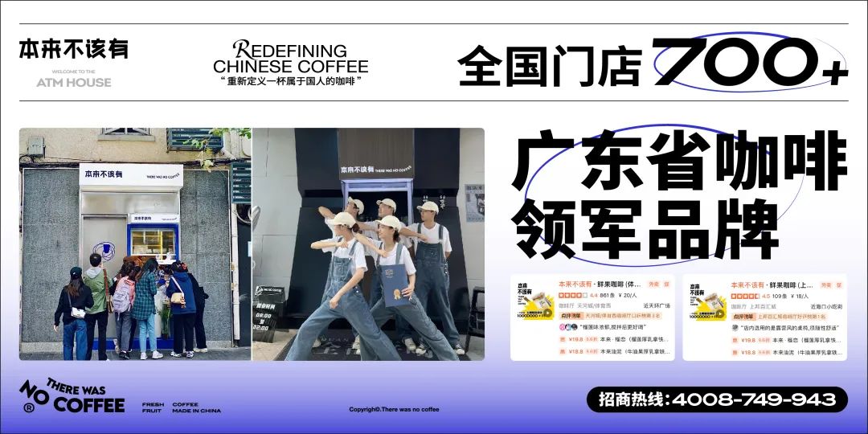Viewport: 868px width, 434px height.
Task: Click the ATM HOUSE welcome logo
Action: [x=74, y=79]
